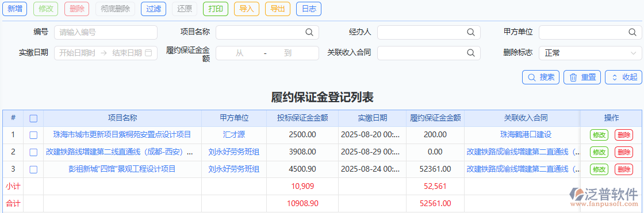Screen dimensions: 644x213
Task: Open the 日志 log button
Action: (x=309, y=9)
